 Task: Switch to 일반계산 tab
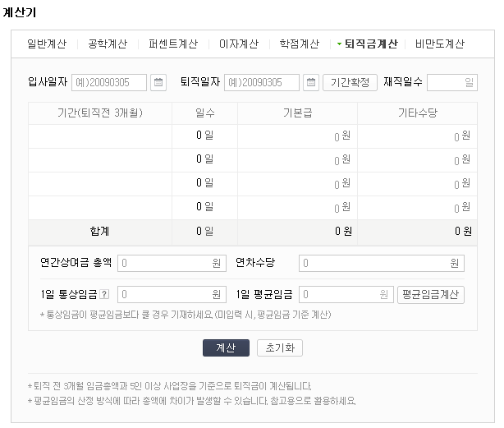[x=47, y=44]
